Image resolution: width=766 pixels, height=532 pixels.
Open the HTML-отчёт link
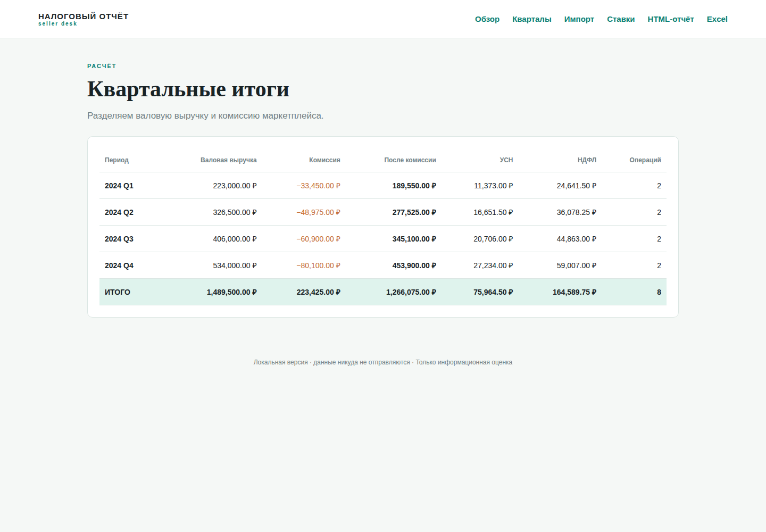670,19
